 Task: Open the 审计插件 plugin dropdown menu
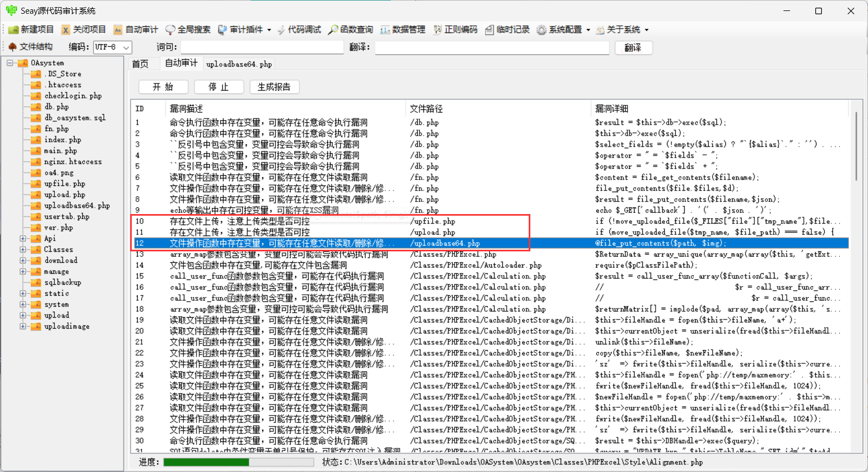269,30
